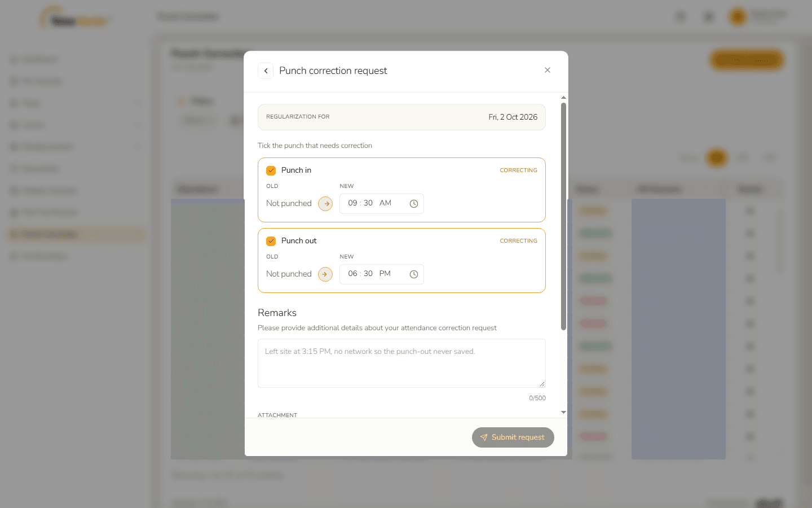Untick the Punch in checkbox

pyautogui.click(x=271, y=170)
